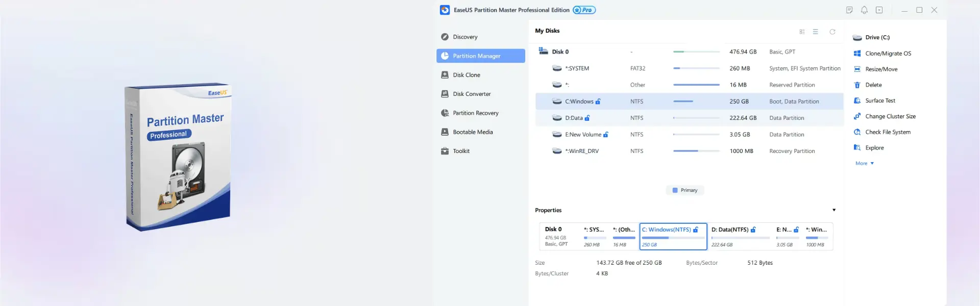The width and height of the screenshot is (980, 306).
Task: Click Resize/Move action
Action: pos(881,69)
